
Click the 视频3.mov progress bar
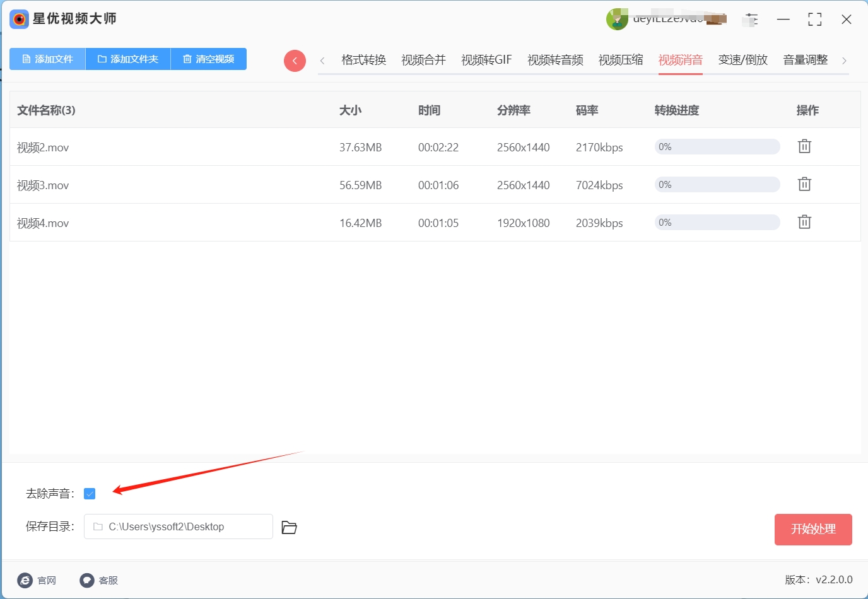[717, 185]
